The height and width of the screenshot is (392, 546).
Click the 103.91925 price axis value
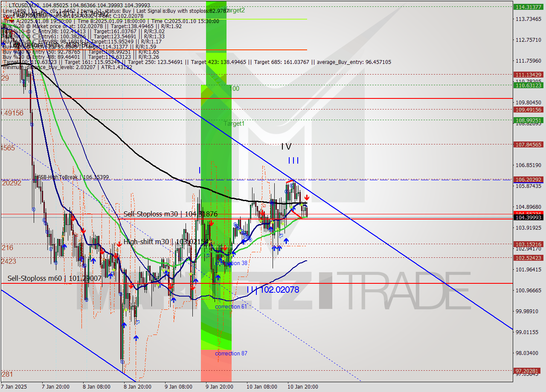coord(529,228)
